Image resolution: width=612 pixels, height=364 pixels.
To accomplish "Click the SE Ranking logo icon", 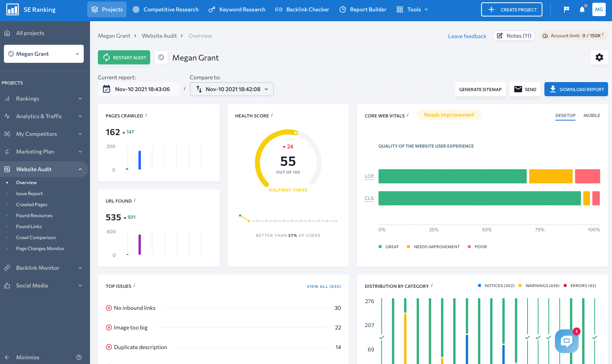I will 13,9.
